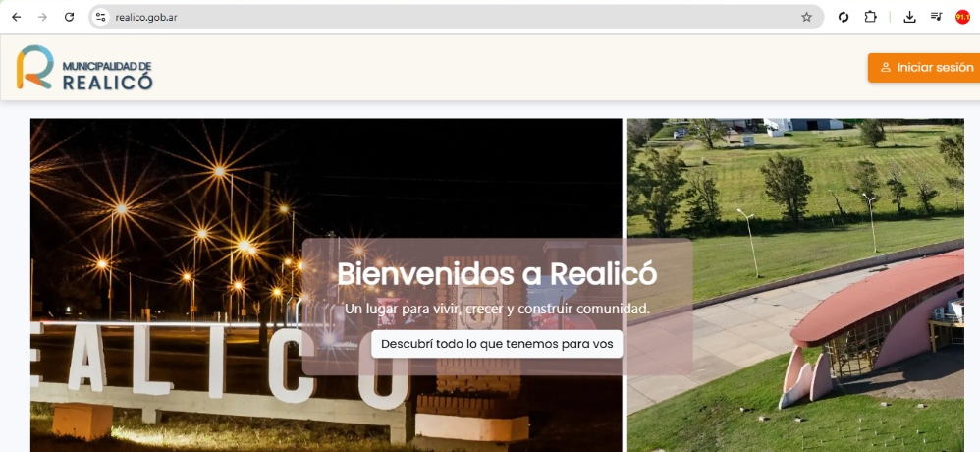Open the media controls icon

936,17
